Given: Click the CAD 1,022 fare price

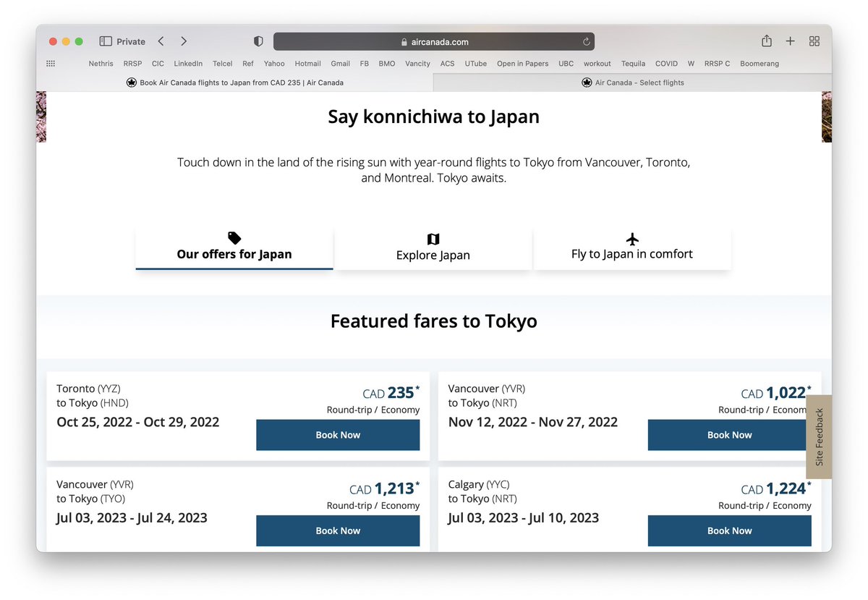Looking at the screenshot, I should (x=776, y=393).
